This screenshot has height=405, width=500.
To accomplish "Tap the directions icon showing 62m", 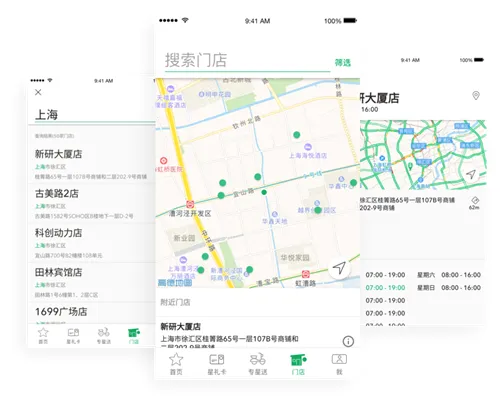I will (x=475, y=202).
